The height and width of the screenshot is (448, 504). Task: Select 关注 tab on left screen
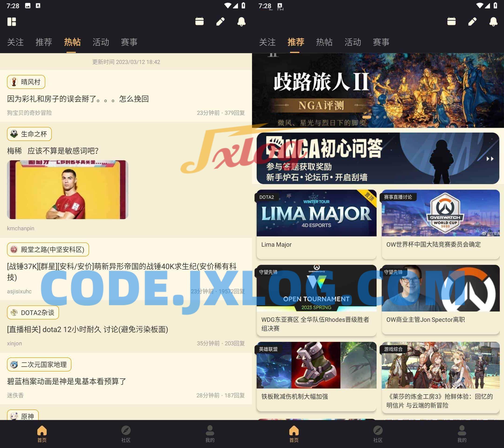(15, 42)
